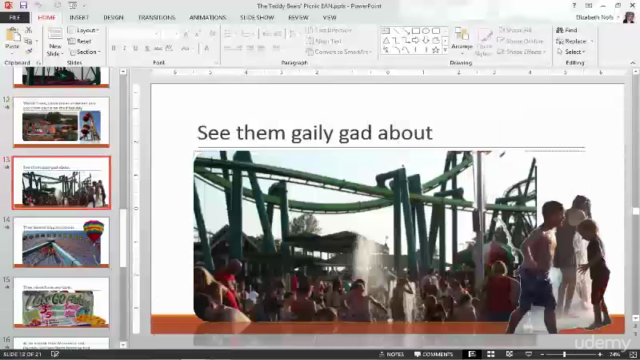Select slide 15 thumbnail

(61, 302)
